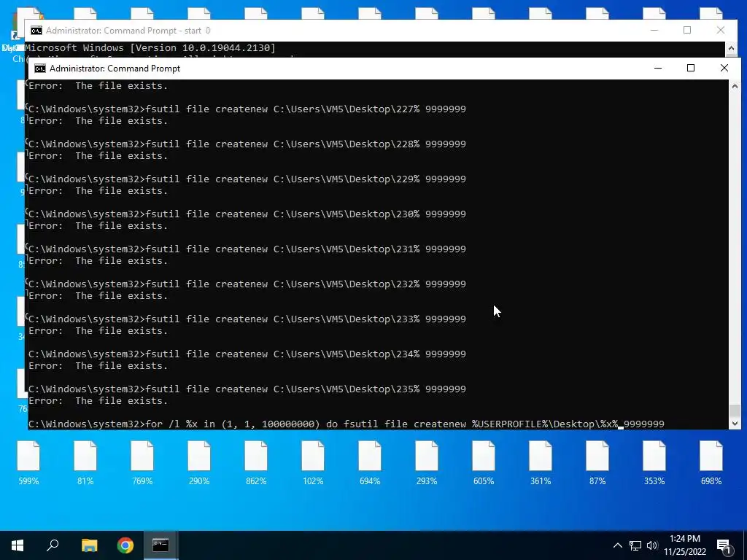The width and height of the screenshot is (747, 560).
Task: Open the 599% desktop file icon
Action: pyautogui.click(x=28, y=463)
